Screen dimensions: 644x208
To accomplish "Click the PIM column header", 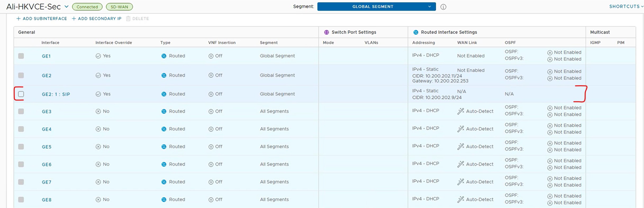I will point(621,43).
